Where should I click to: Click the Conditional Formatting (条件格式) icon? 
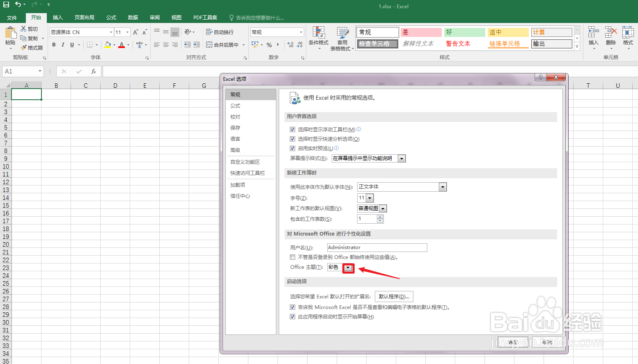click(x=319, y=32)
